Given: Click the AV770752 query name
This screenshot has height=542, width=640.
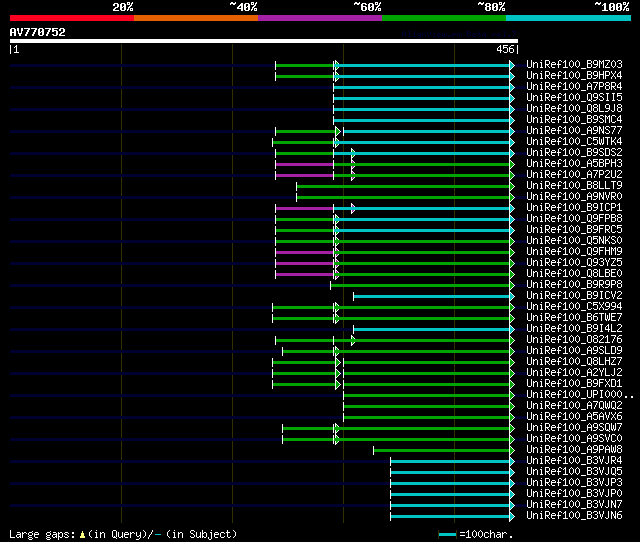Looking at the screenshot, I should (x=38, y=32).
